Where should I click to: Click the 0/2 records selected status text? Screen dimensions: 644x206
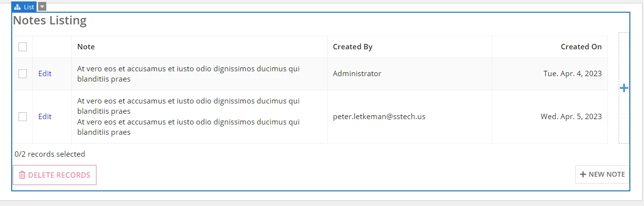50,154
